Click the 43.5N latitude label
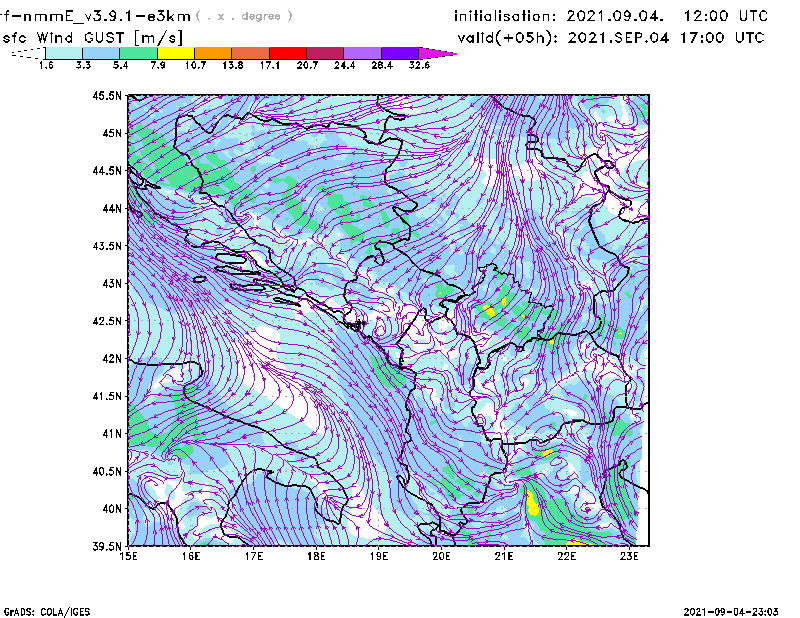The height and width of the screenshot is (618, 800). click(x=107, y=246)
